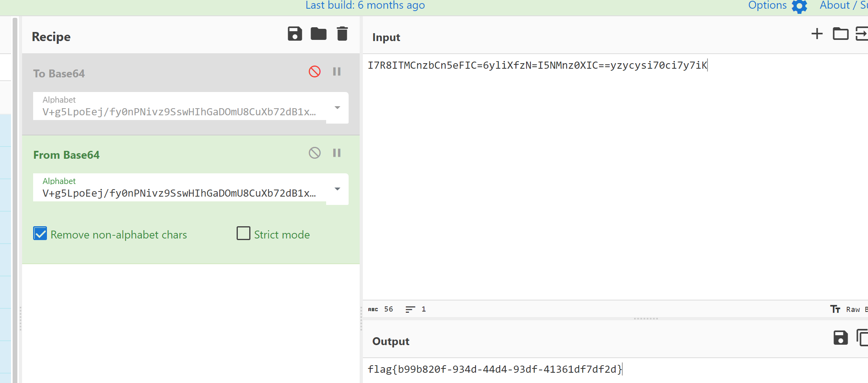Toggle character encoding via the Tt indicator
The image size is (868, 383).
tap(835, 309)
